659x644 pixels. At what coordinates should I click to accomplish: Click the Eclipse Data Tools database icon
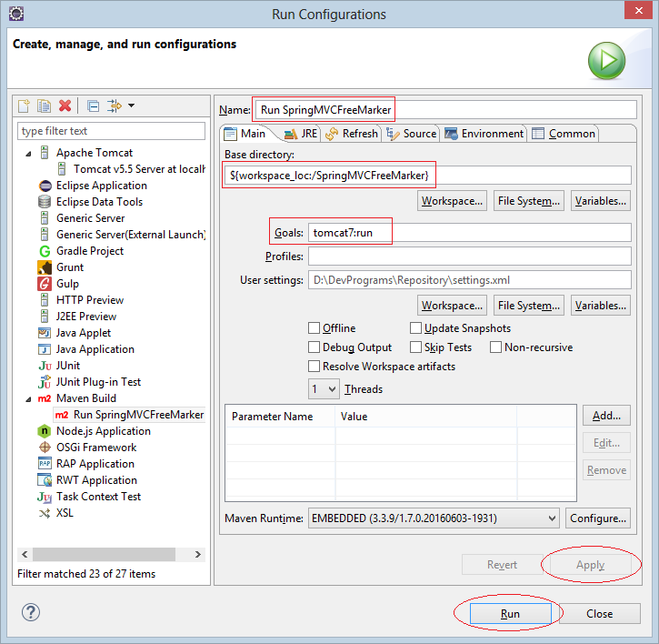(45, 202)
